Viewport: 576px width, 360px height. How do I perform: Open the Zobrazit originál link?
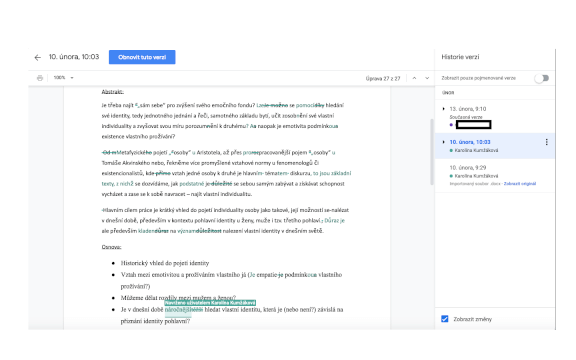519,184
